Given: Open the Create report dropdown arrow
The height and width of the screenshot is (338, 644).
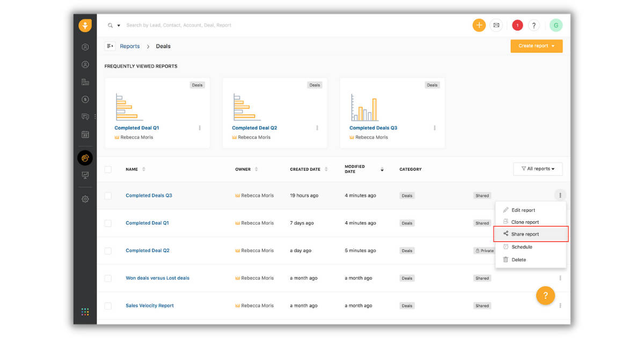Looking at the screenshot, I should pos(553,46).
